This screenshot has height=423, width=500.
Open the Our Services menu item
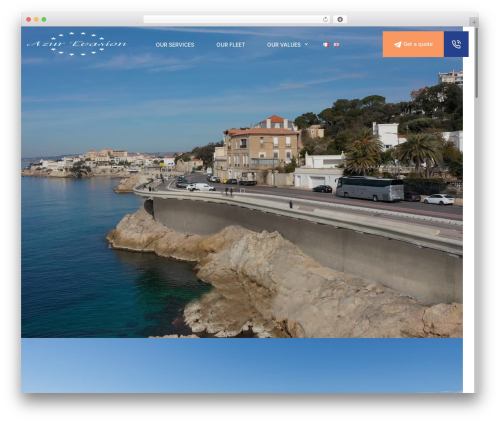coord(175,45)
